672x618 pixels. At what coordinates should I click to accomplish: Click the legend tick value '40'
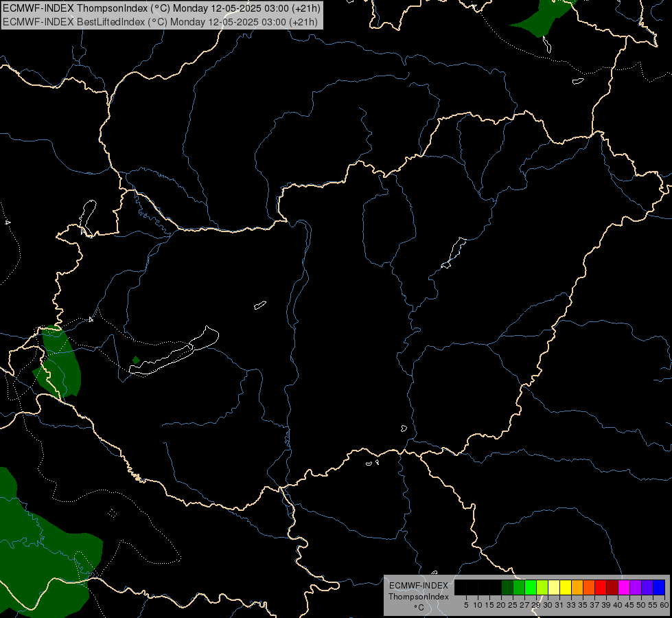coord(618,605)
